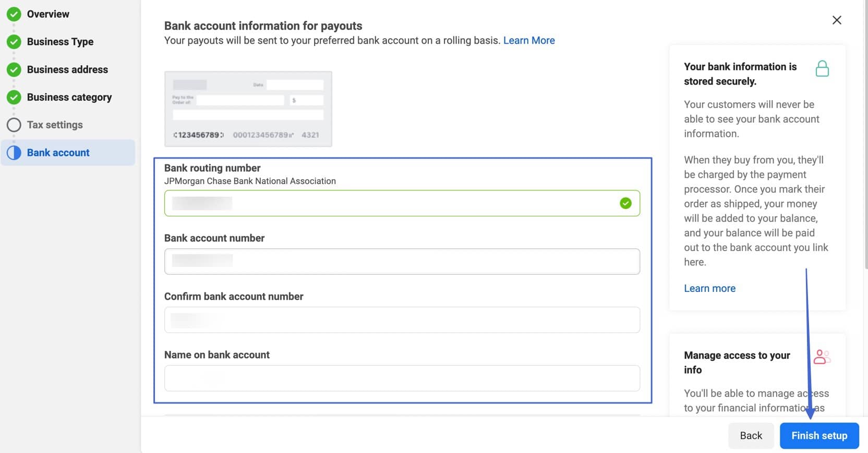Image resolution: width=868 pixels, height=453 pixels.
Task: Click the green checkmark beside Overview
Action: click(x=14, y=14)
